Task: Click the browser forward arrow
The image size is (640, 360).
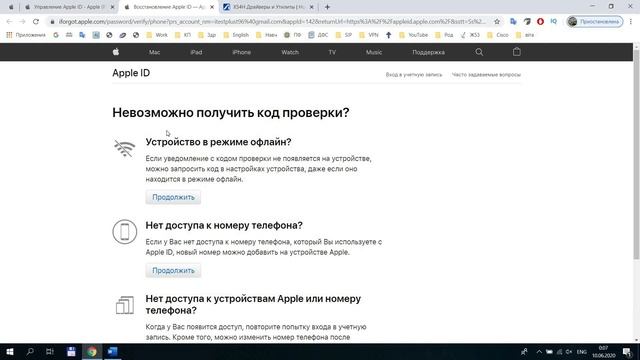Action: [22, 22]
